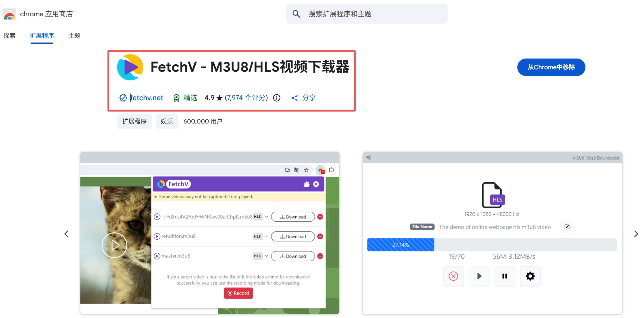The image size is (644, 318).
Task: Switch to the 主题 tab
Action: tap(74, 36)
